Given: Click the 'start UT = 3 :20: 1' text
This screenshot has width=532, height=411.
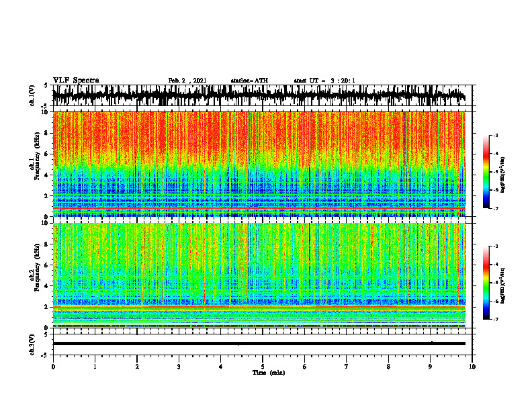Looking at the screenshot, I should coord(324,81).
